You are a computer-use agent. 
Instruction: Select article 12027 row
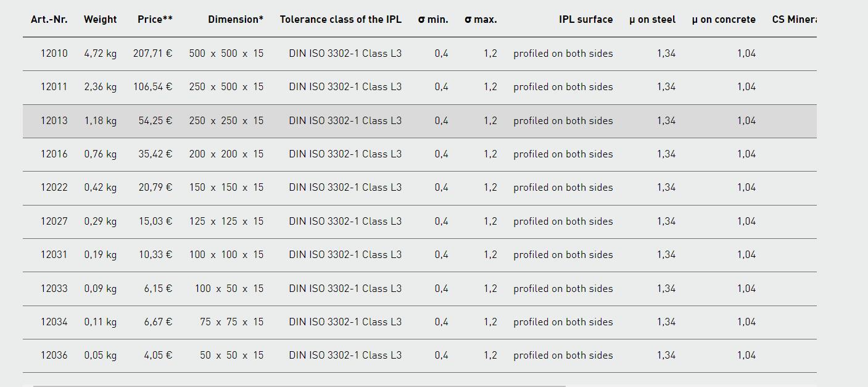click(420, 222)
